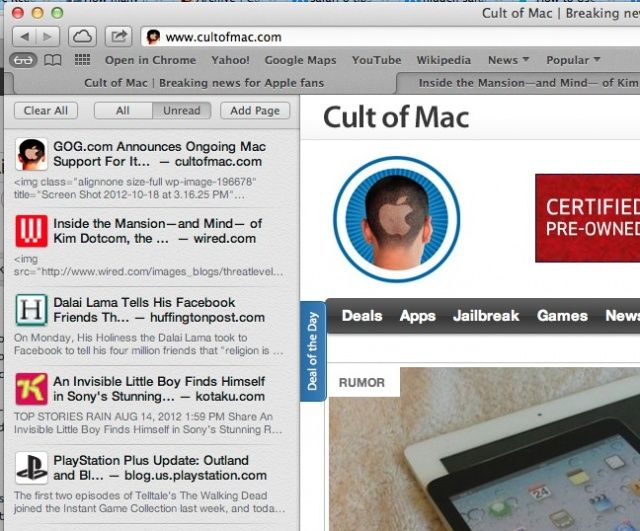The image size is (640, 531).
Task: Click the Kotaku K icon
Action: [31, 389]
